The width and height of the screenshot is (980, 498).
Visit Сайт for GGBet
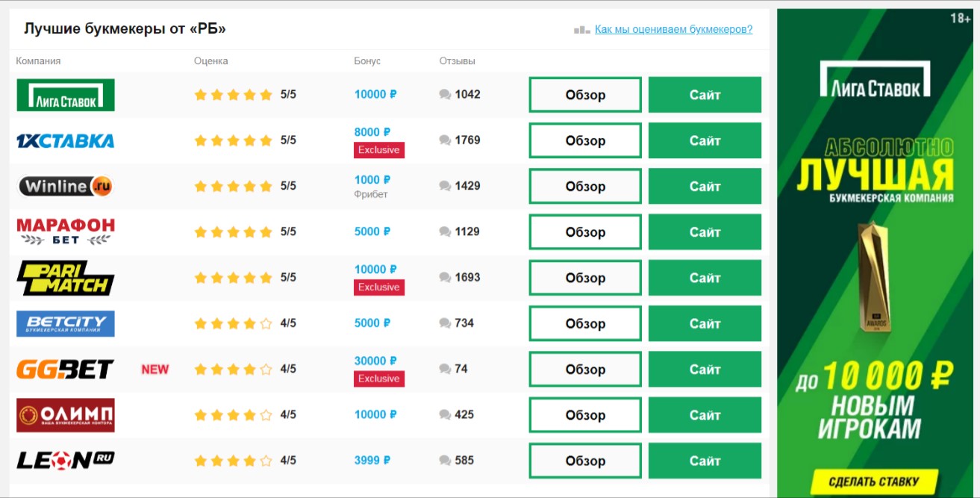(x=705, y=369)
